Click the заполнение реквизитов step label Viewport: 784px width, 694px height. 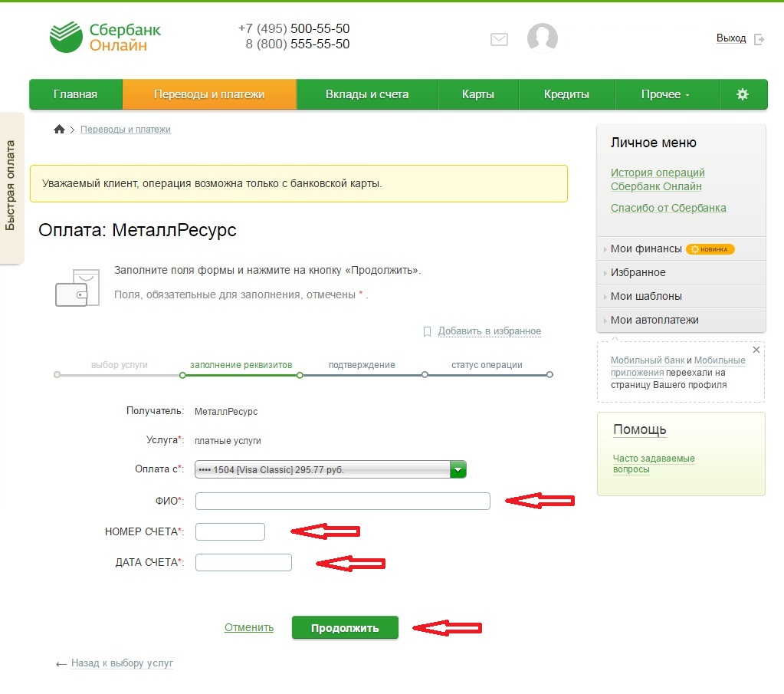coord(241,365)
